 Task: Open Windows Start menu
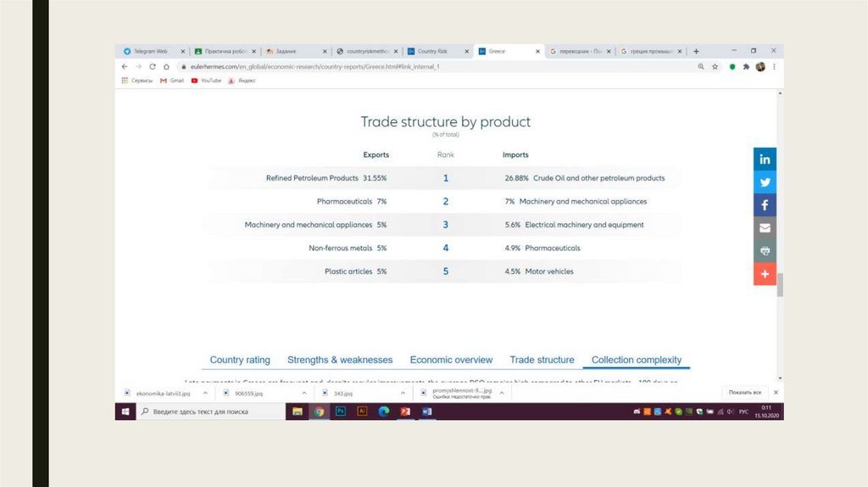[125, 411]
